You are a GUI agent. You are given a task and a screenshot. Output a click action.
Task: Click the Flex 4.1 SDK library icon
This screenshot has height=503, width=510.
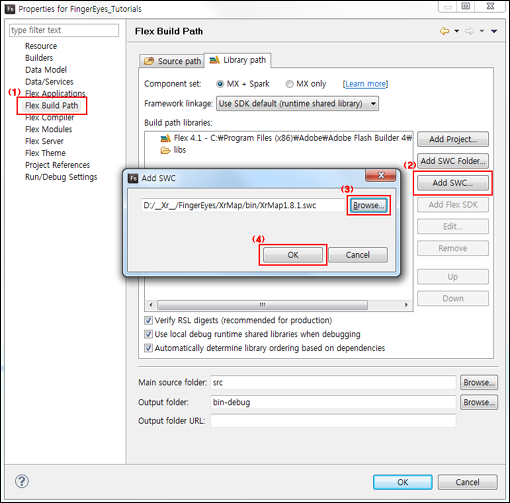(x=165, y=138)
